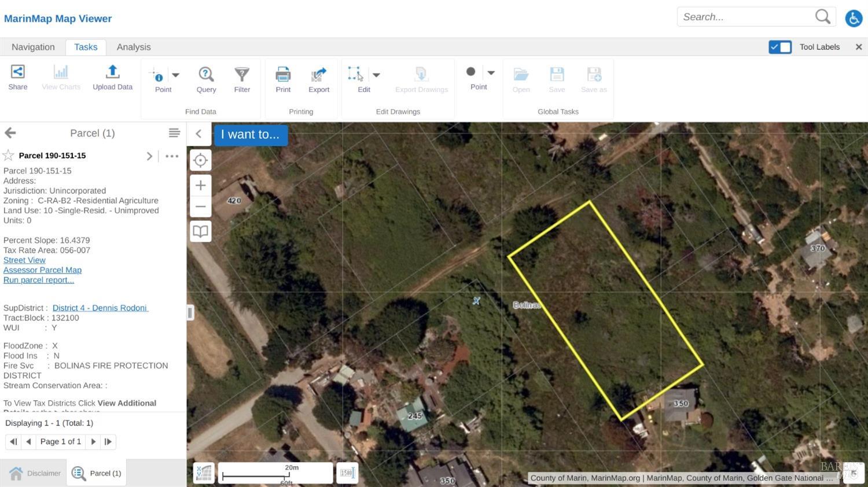This screenshot has height=487, width=868.
Task: Open the bookmarks book icon on map
Action: point(200,231)
